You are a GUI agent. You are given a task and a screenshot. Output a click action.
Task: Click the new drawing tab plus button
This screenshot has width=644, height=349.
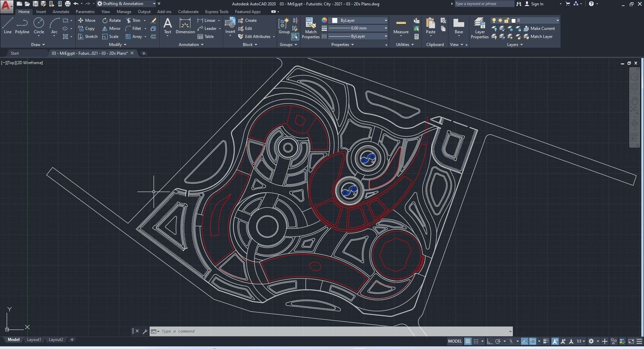[144, 53]
